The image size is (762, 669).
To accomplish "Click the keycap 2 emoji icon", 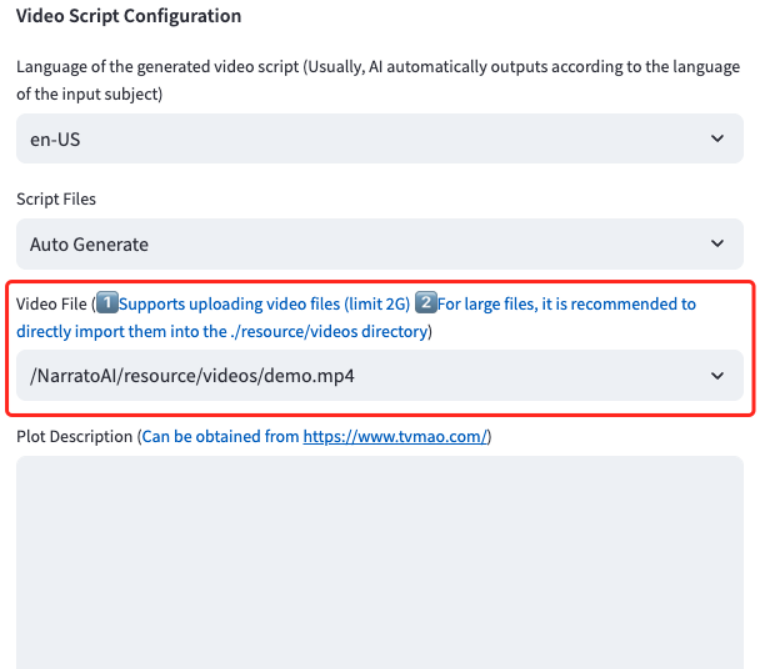I will (426, 304).
